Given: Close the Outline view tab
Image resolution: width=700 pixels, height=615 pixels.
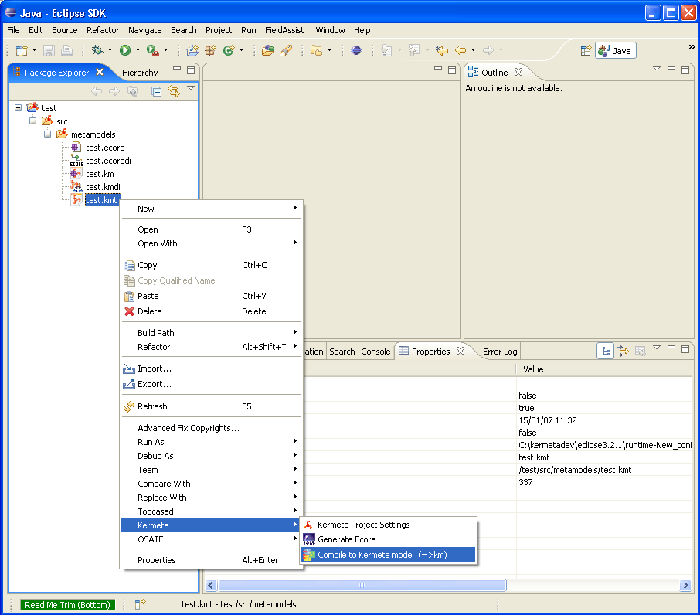Looking at the screenshot, I should pos(518,72).
